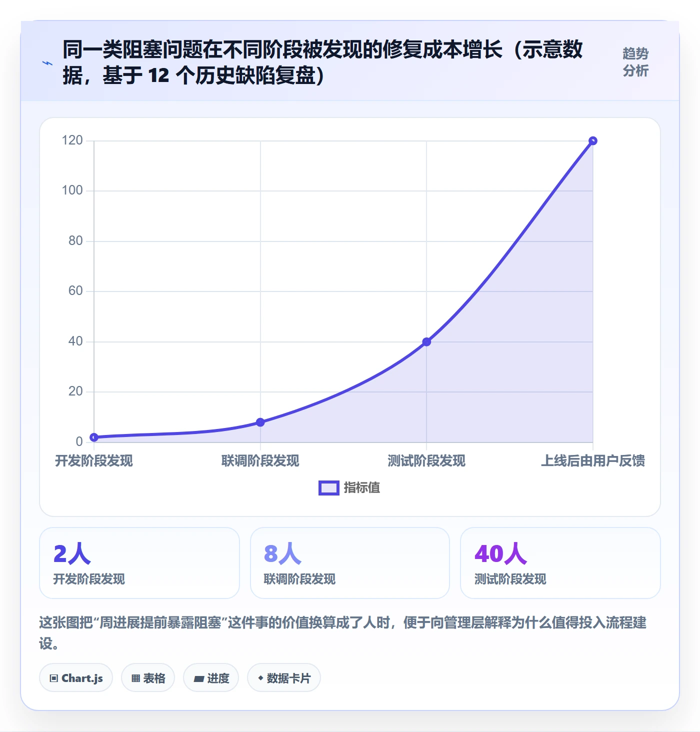Click the 数据卡片 tag chip
Image resolution: width=700 pixels, height=732 pixels.
(284, 678)
